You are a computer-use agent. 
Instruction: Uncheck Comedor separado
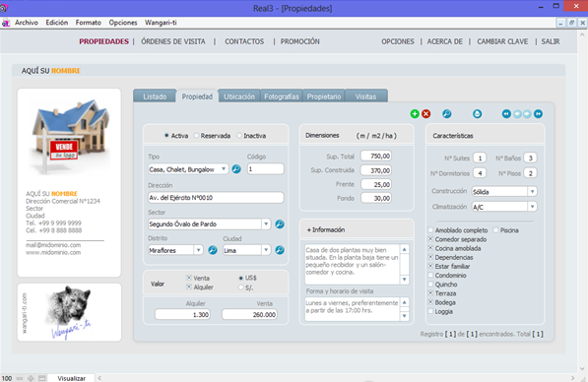coord(430,239)
